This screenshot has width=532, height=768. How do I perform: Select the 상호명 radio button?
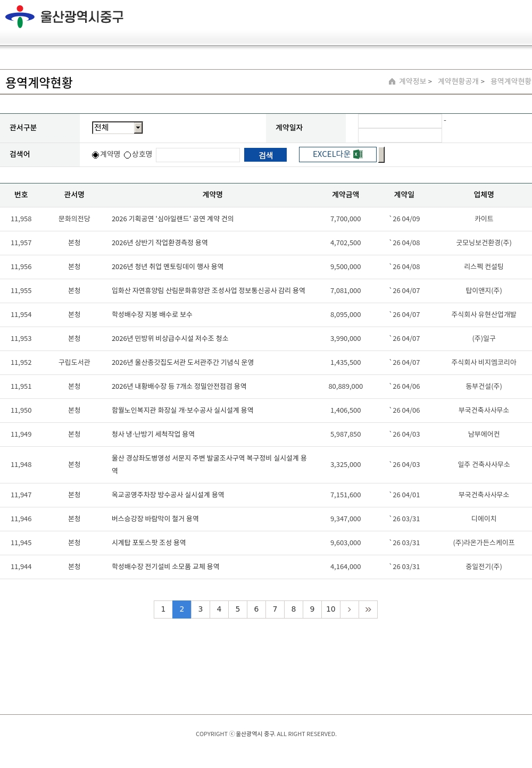127,155
